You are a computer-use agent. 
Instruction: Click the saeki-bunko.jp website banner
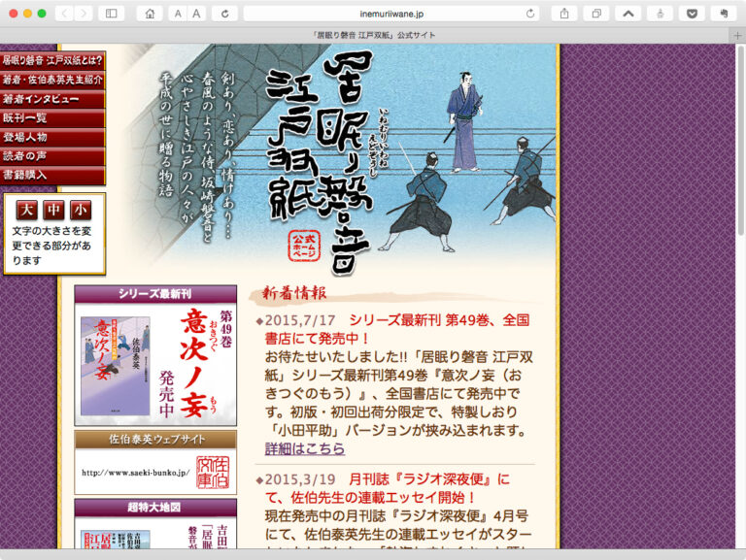coord(155,472)
